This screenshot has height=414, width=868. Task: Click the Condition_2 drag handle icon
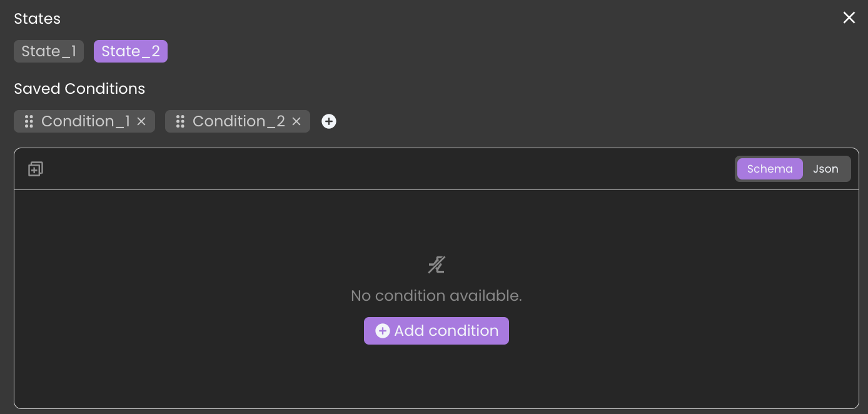[x=180, y=121]
